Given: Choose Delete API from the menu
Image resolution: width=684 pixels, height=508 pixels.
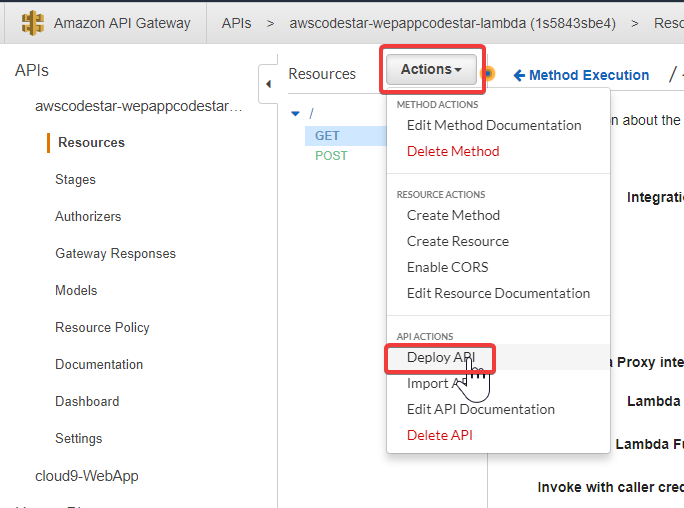Looking at the screenshot, I should tap(439, 435).
